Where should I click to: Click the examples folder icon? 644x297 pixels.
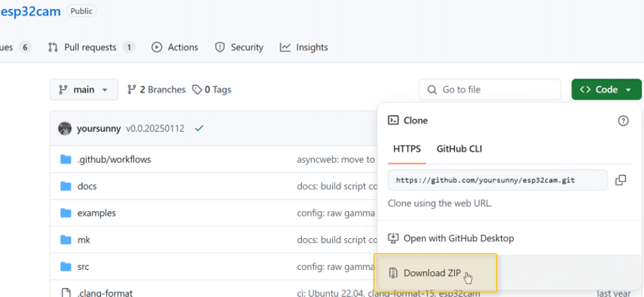click(66, 213)
